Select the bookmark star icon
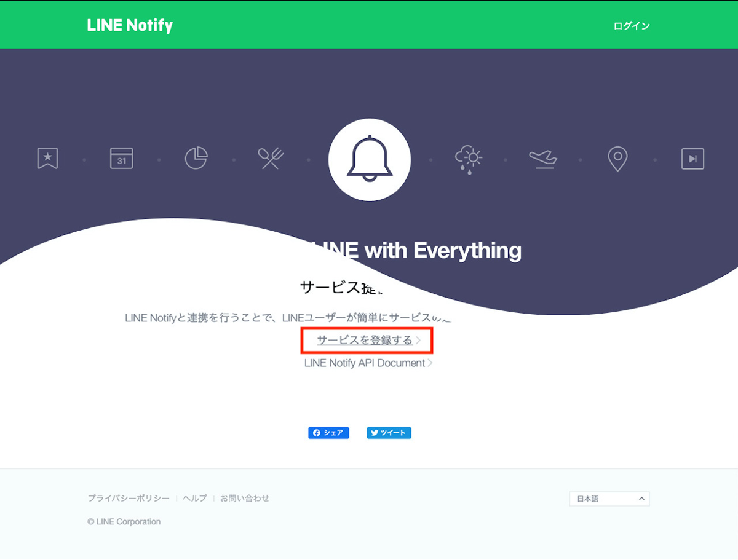The image size is (738, 560). pos(47,159)
